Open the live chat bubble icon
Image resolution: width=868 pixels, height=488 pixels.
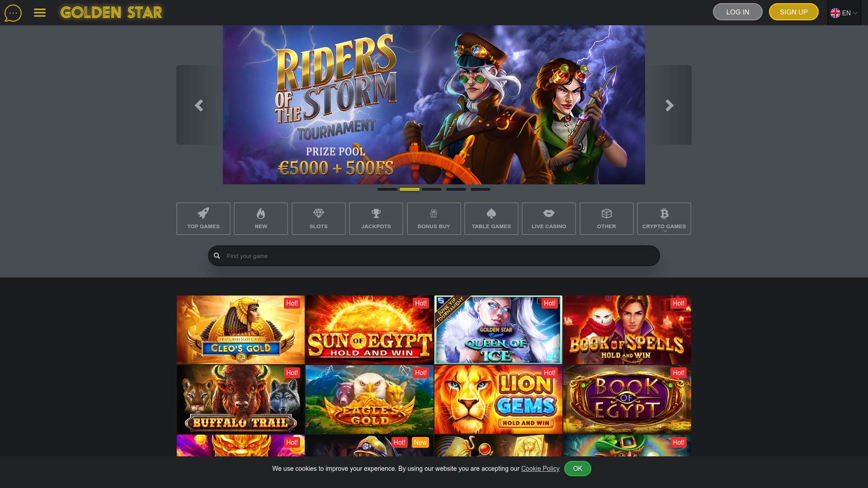click(13, 12)
